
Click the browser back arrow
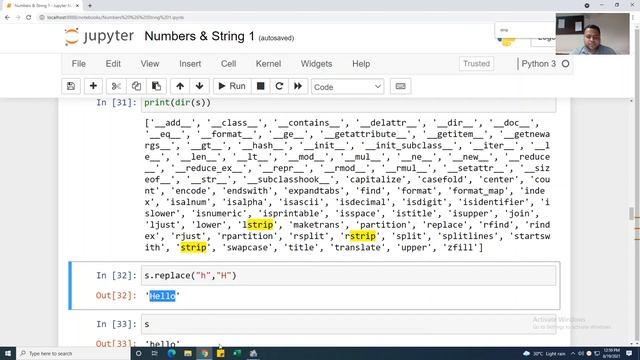(7, 18)
